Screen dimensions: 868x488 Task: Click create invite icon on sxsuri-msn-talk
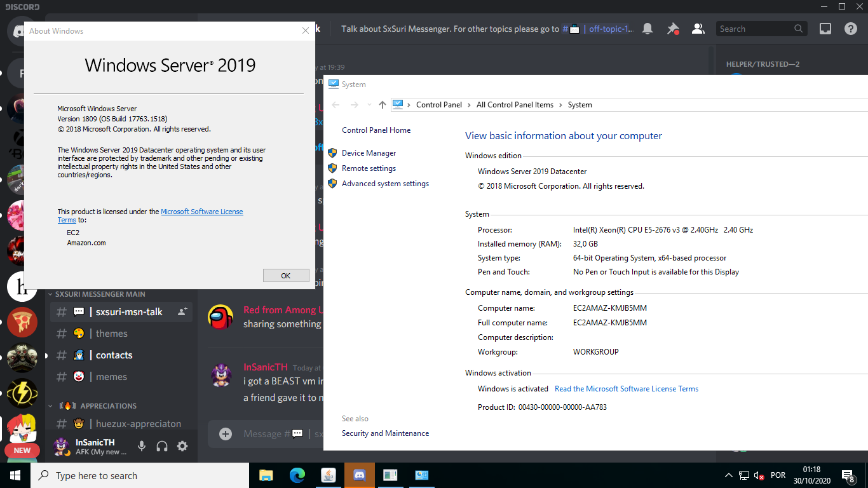tap(182, 311)
